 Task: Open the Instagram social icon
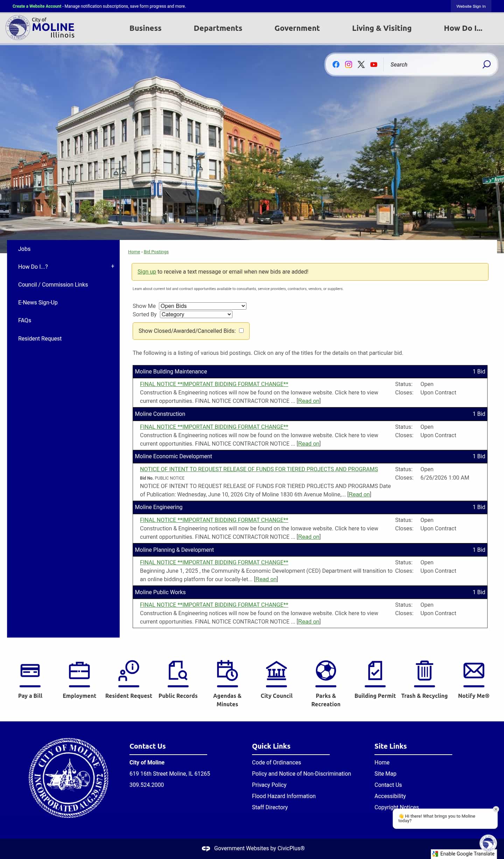349,64
